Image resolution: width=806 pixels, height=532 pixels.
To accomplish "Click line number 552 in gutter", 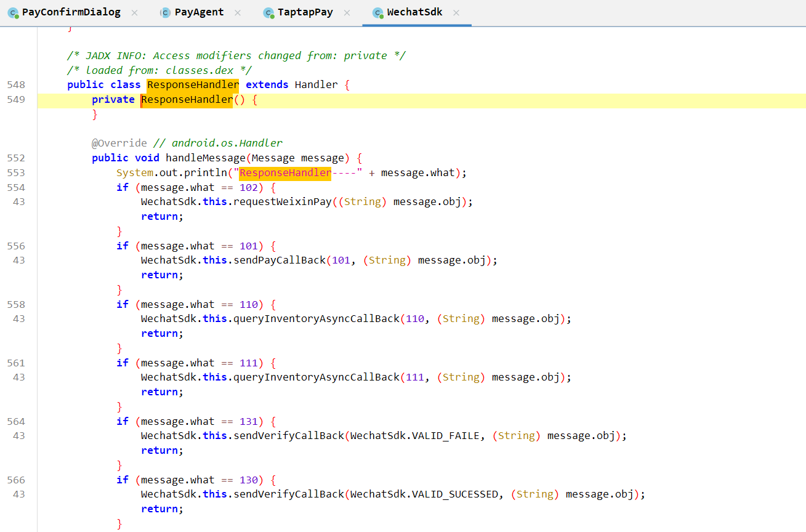I will [x=16, y=158].
